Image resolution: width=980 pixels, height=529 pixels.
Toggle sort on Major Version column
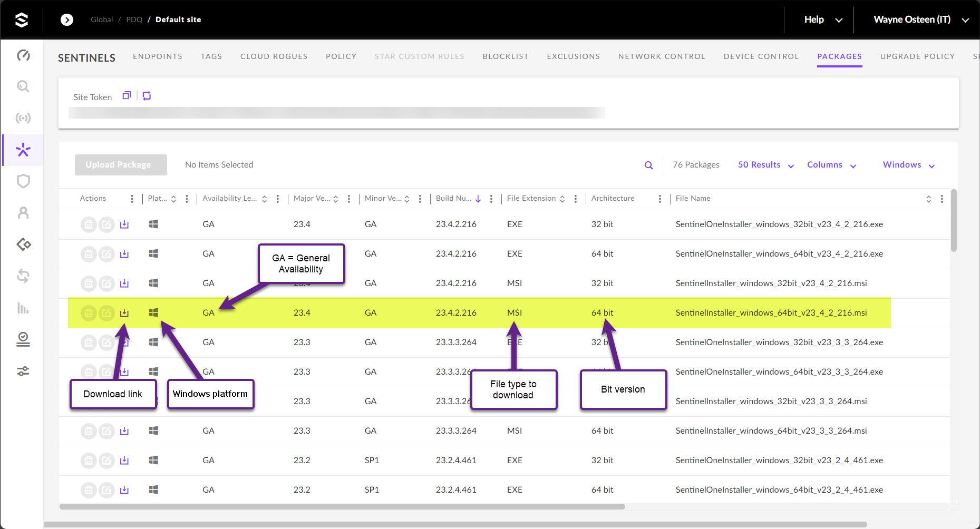(x=336, y=199)
